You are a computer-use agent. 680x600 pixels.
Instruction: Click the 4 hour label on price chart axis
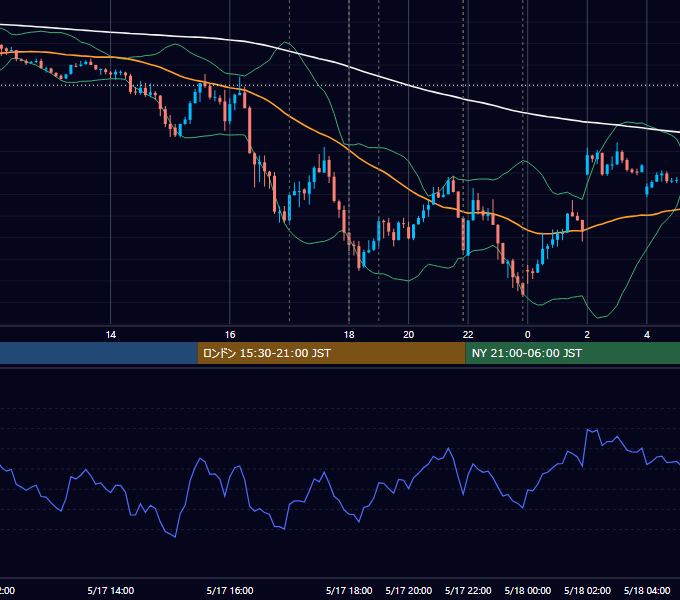coord(647,335)
